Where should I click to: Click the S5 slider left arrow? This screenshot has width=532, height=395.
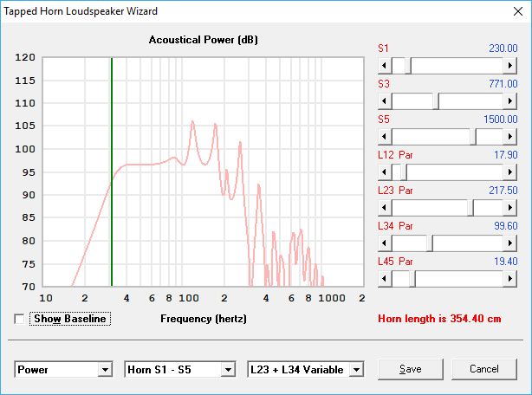click(x=385, y=137)
